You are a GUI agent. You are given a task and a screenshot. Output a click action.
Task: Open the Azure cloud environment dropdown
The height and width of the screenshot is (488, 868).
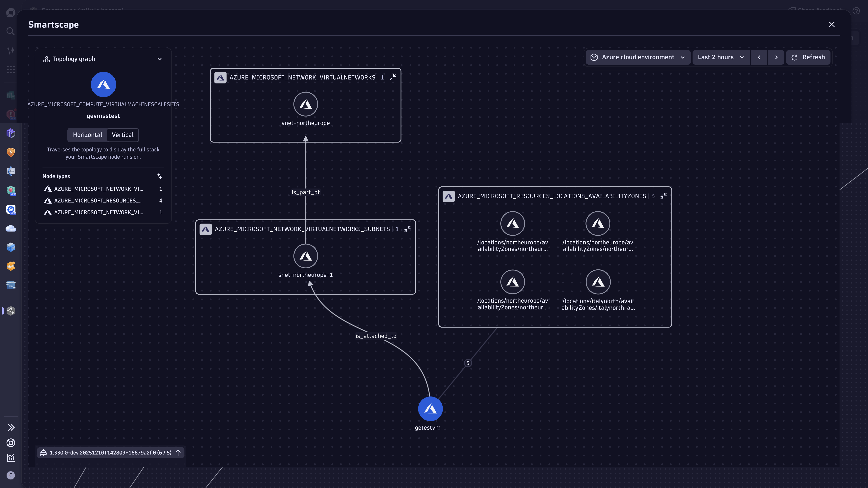638,57
